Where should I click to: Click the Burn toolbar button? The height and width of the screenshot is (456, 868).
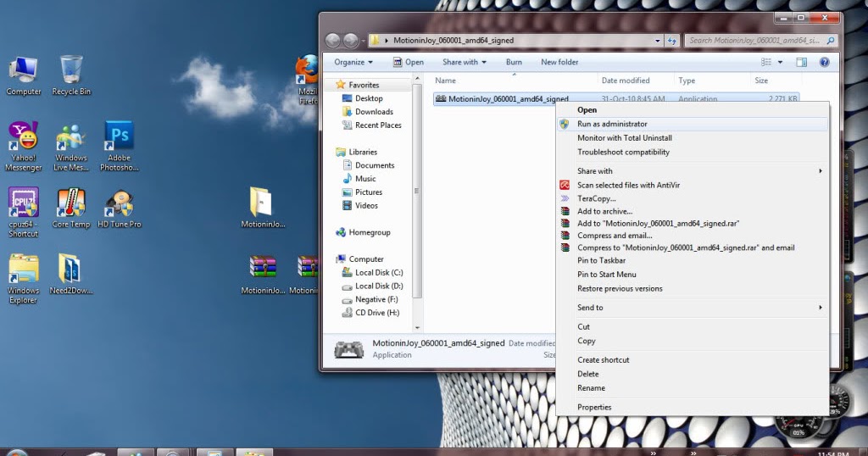[514, 62]
